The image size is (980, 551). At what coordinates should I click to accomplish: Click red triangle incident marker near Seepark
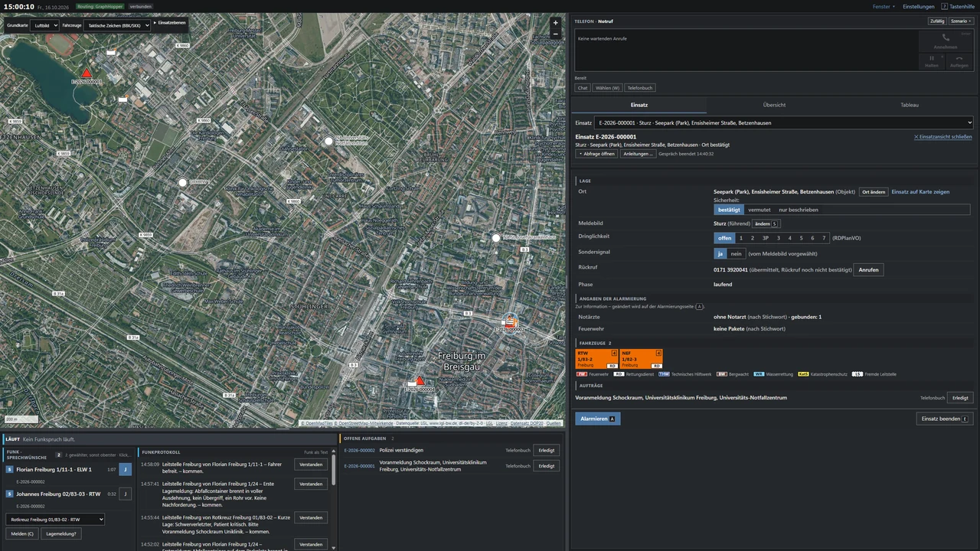point(87,73)
